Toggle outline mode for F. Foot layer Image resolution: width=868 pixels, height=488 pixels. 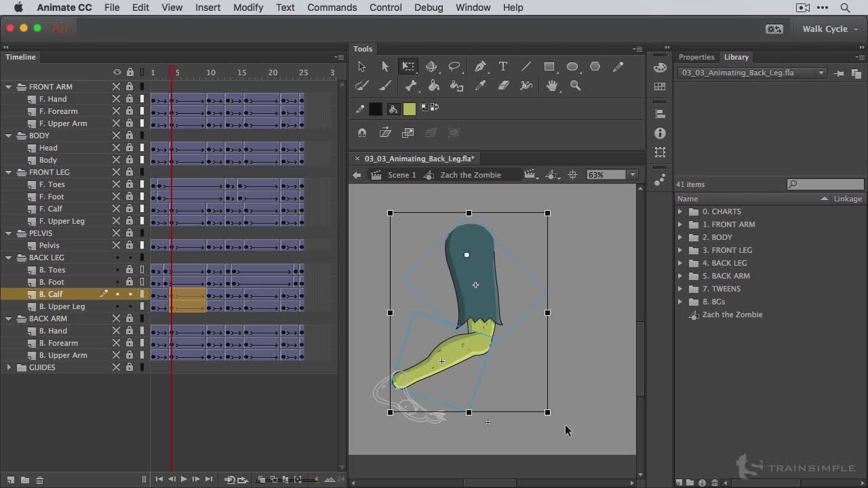(142, 197)
